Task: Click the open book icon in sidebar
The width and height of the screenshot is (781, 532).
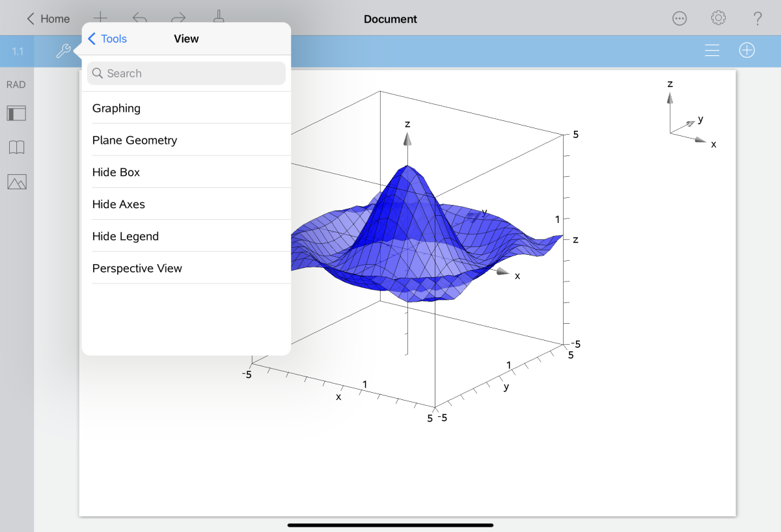Action: coord(16,148)
